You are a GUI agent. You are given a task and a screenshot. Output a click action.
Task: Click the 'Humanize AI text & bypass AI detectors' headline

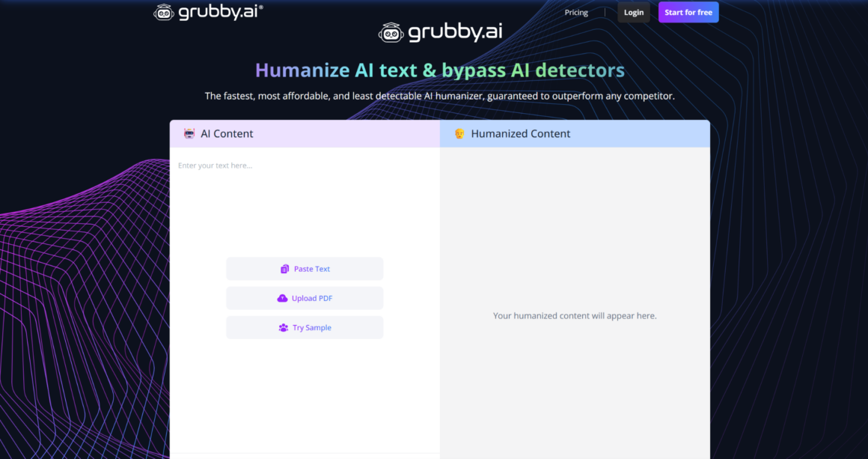point(440,70)
